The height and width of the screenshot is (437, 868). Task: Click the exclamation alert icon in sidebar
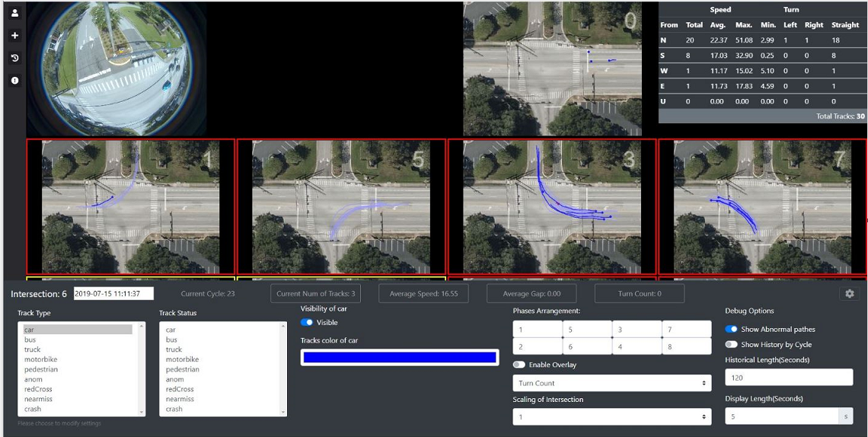click(14, 81)
